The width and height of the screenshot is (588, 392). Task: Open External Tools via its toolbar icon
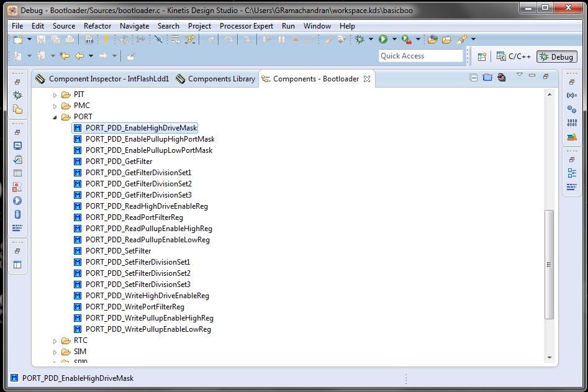405,40
